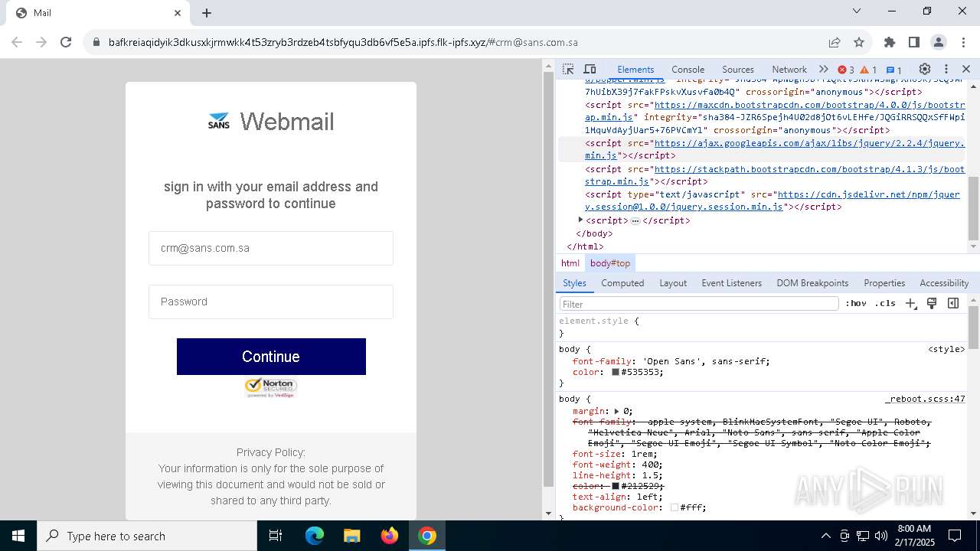Open the tab search dropdown chevron
The width and height of the screenshot is (980, 551).
click(x=857, y=11)
